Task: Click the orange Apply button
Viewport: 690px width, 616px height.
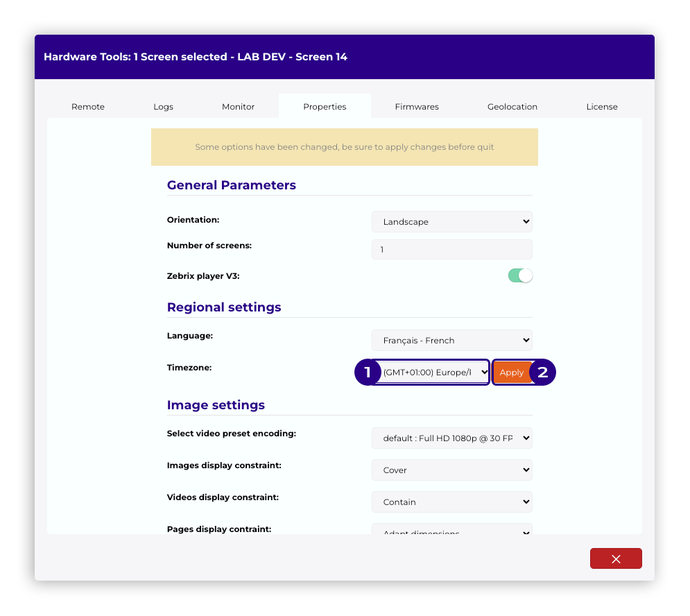Action: [512, 373]
